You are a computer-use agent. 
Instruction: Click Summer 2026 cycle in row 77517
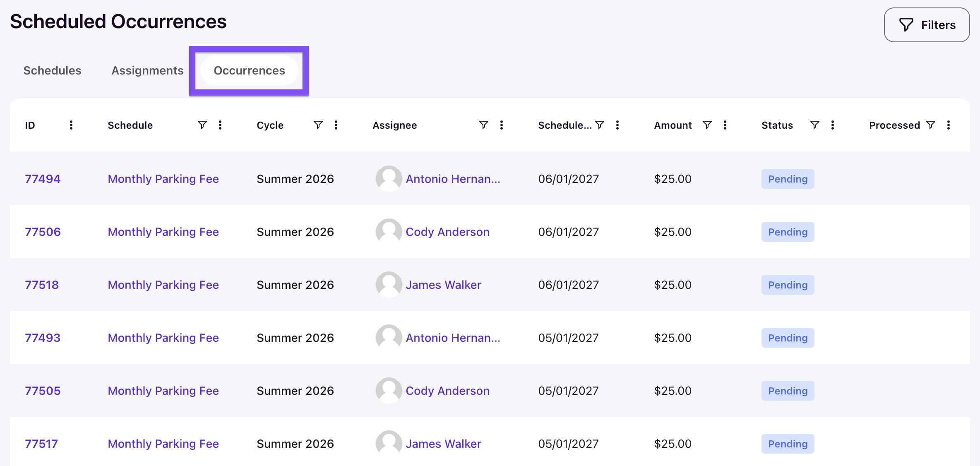(x=295, y=444)
